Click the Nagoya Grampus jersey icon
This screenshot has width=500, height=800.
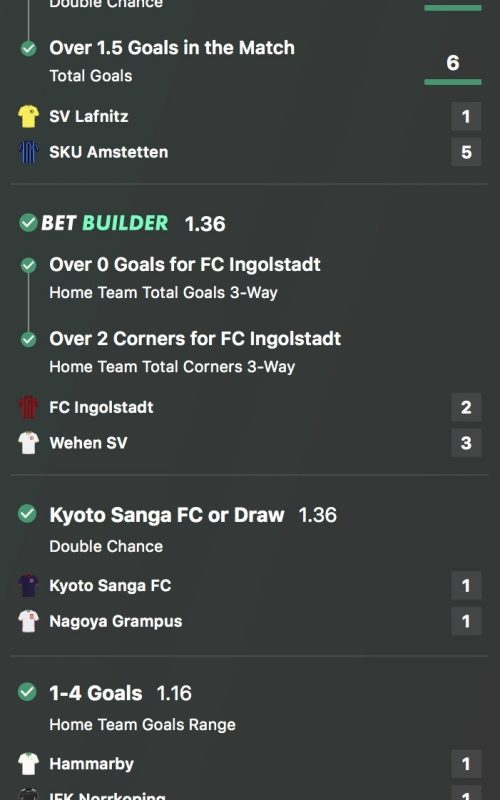[29, 621]
